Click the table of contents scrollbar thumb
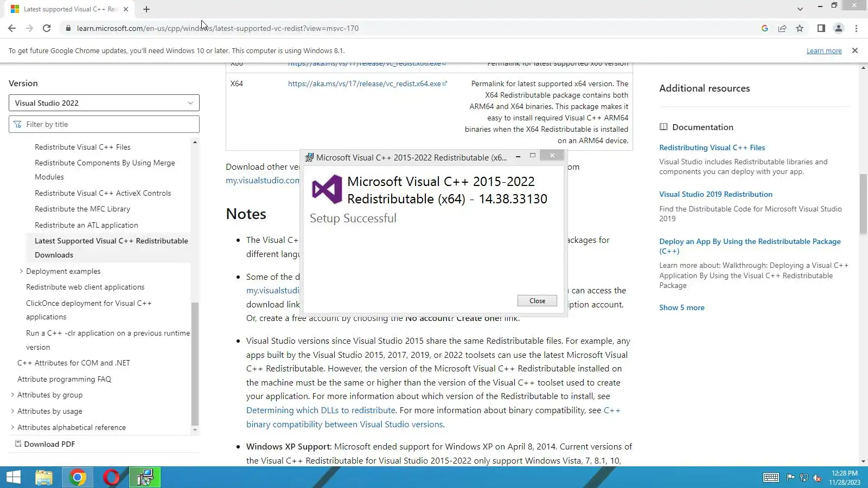Image resolution: width=868 pixels, height=488 pixels. 195,363
